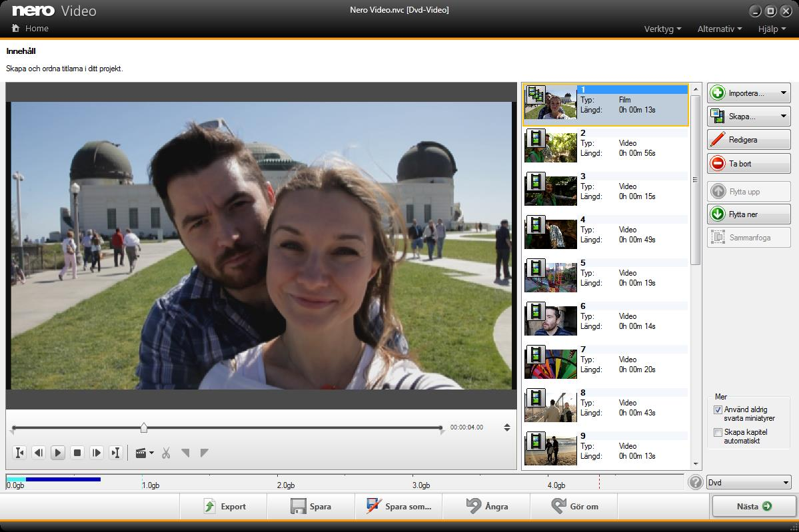Set trim end marker triangle icon

(x=205, y=453)
